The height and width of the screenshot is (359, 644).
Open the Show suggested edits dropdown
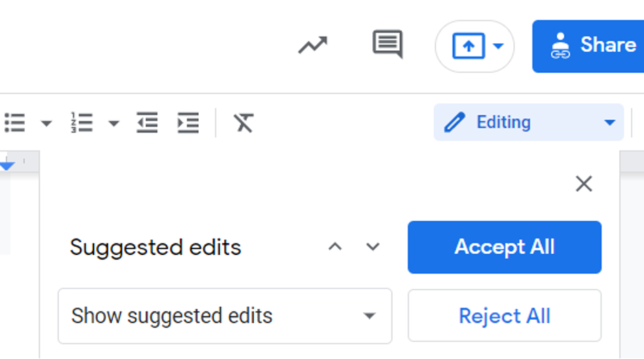[225, 316]
